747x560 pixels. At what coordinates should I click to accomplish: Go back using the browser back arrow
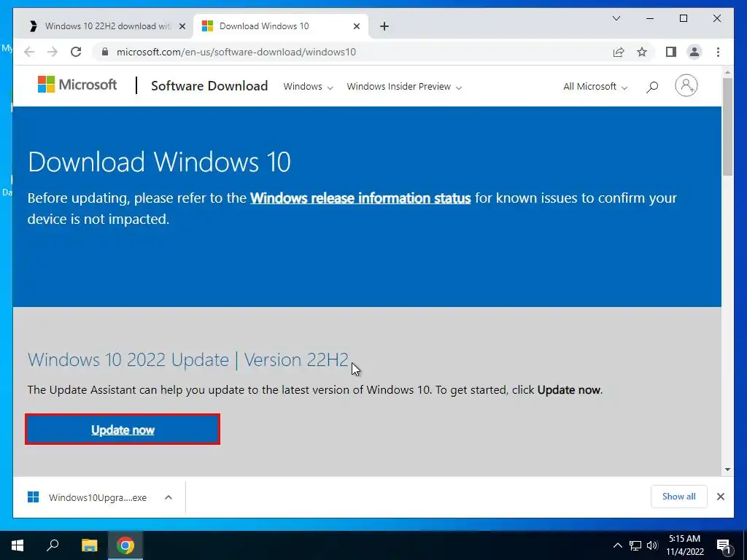(x=29, y=52)
